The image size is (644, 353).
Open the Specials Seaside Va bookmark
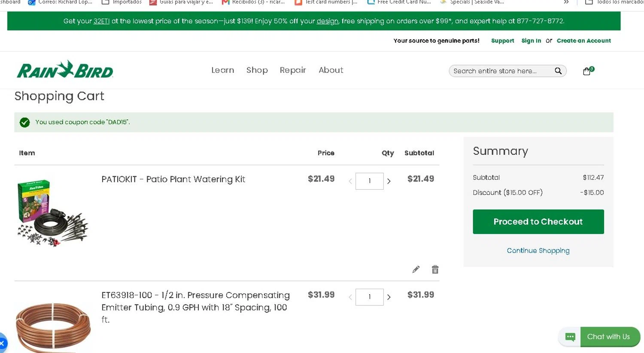click(472, 2)
